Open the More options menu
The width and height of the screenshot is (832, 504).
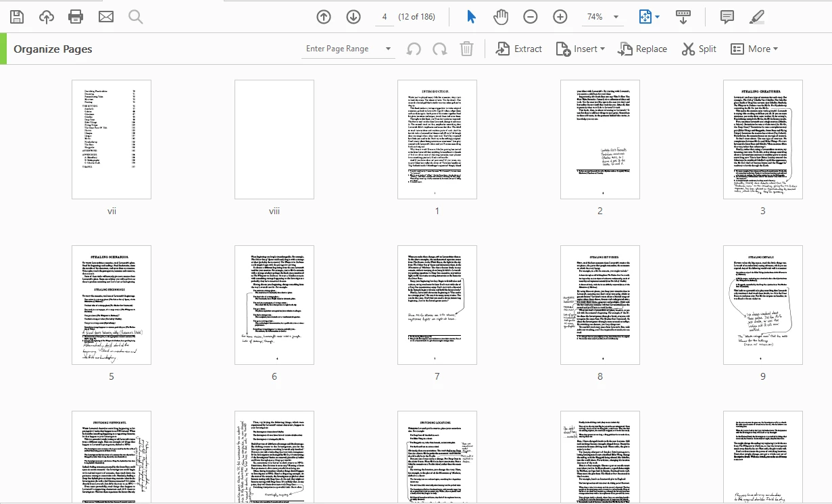754,49
